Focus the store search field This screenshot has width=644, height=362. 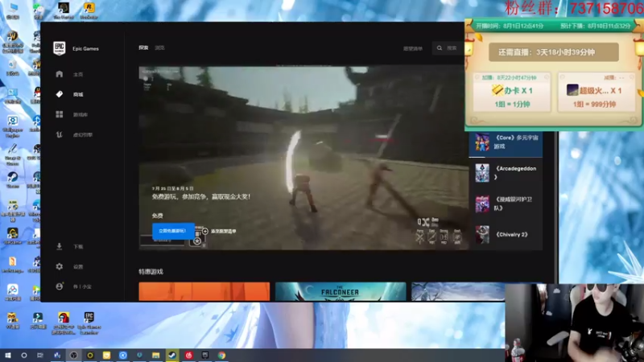coord(448,48)
